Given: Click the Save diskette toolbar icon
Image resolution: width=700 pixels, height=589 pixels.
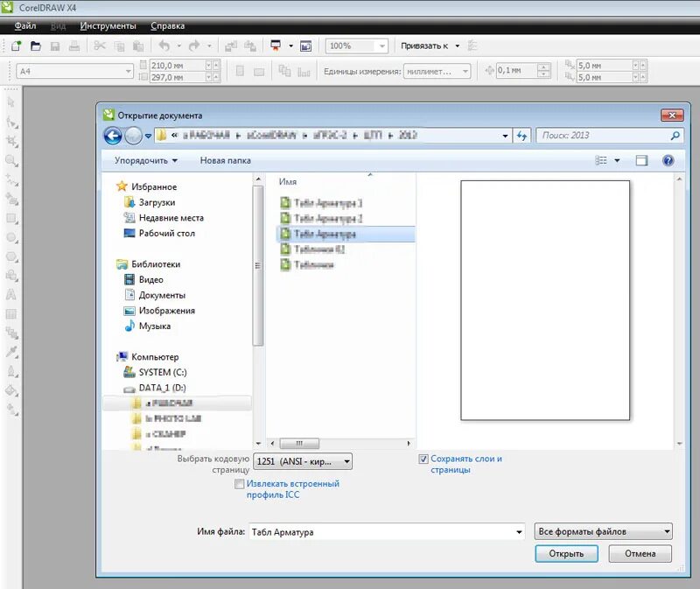Looking at the screenshot, I should [55, 46].
